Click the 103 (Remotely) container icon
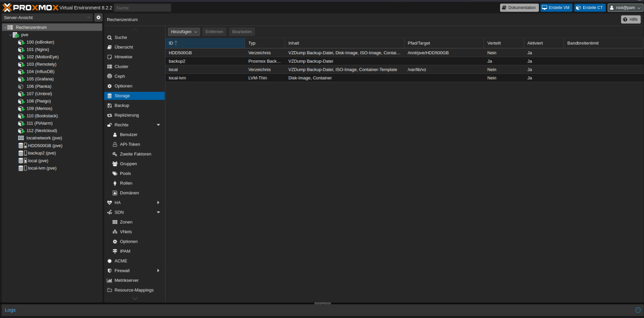The image size is (644, 318). [x=21, y=64]
